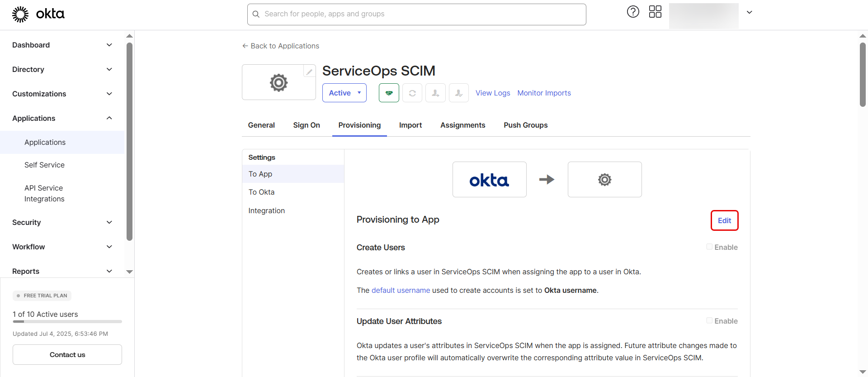868x377 pixels.
Task: Toggle the Create Users Enable checkbox
Action: point(709,247)
